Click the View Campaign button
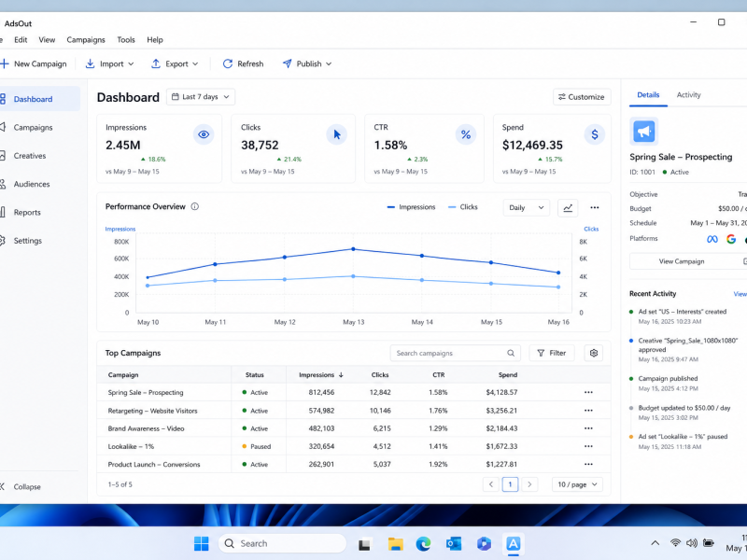Viewport: 747px width, 560px height. pos(688,261)
